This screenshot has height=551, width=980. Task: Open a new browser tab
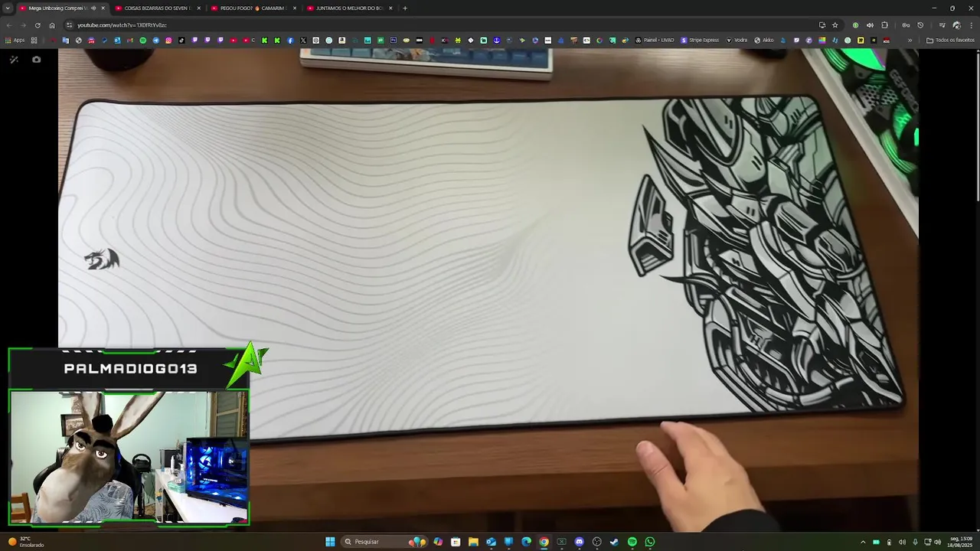[x=405, y=8]
